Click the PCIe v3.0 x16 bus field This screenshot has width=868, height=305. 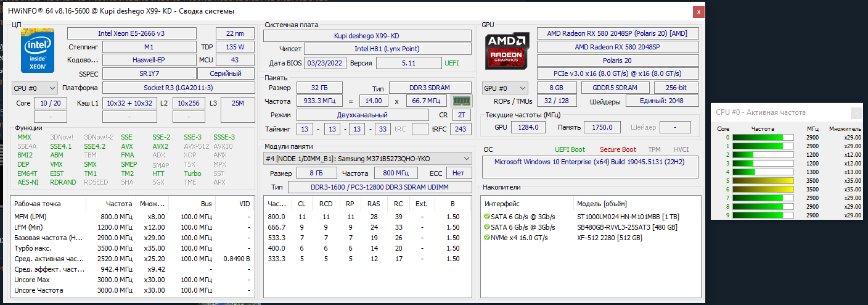tap(618, 74)
